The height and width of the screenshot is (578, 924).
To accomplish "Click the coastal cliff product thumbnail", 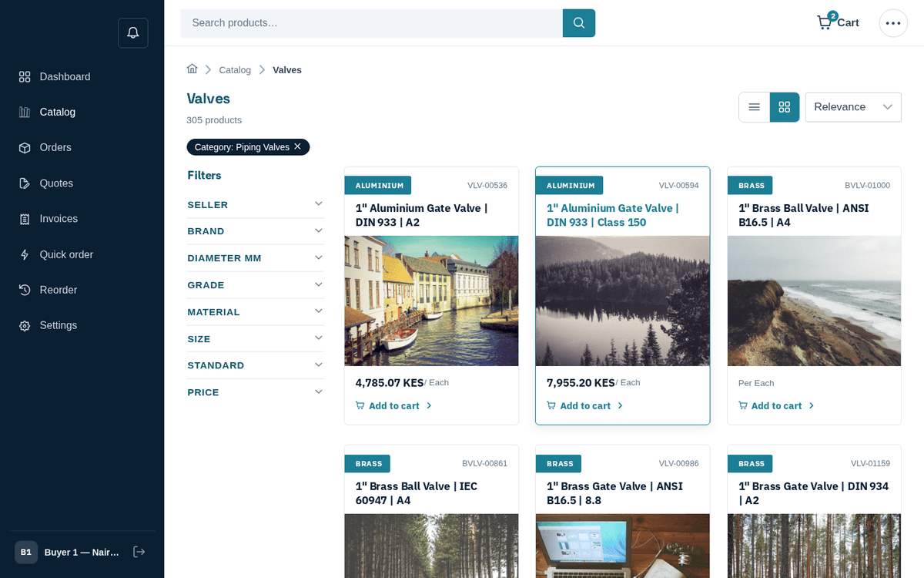I will coord(814,301).
